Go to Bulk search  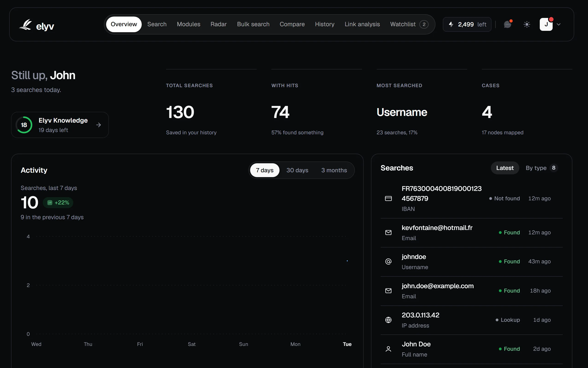tap(253, 24)
